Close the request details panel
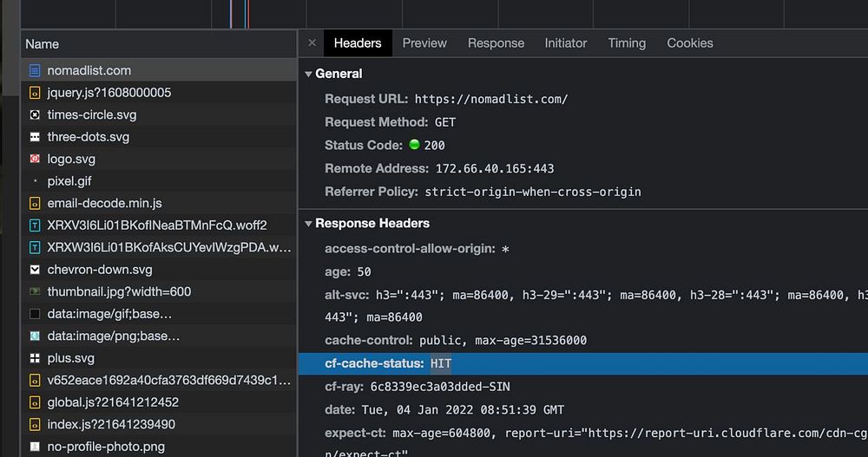Viewport: 868px width, 457px height. pos(312,42)
